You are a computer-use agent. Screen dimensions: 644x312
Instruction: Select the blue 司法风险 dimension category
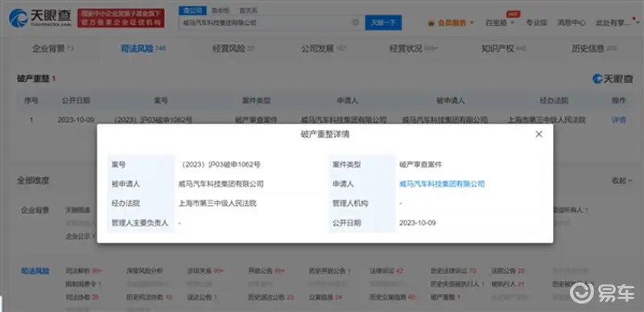click(35, 271)
